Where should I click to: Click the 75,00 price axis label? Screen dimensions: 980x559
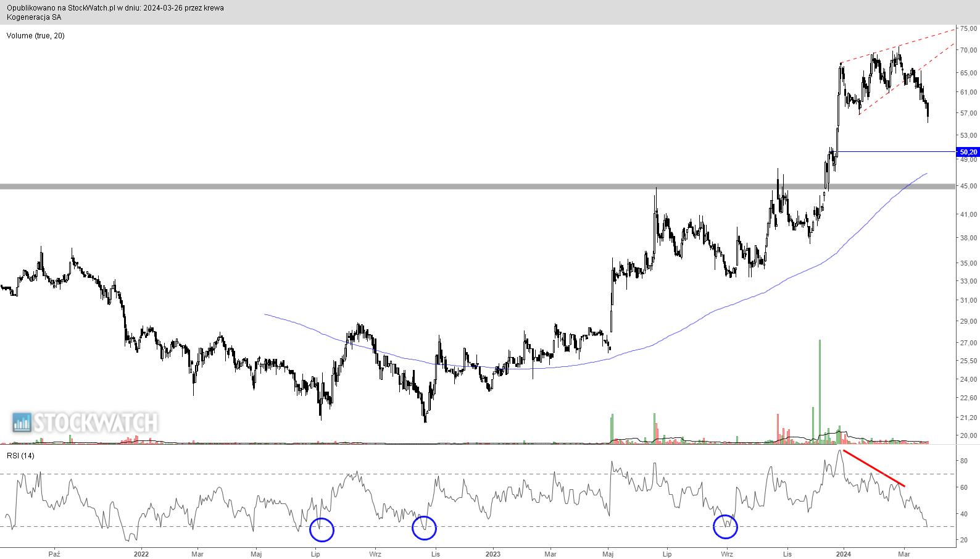pyautogui.click(x=969, y=28)
